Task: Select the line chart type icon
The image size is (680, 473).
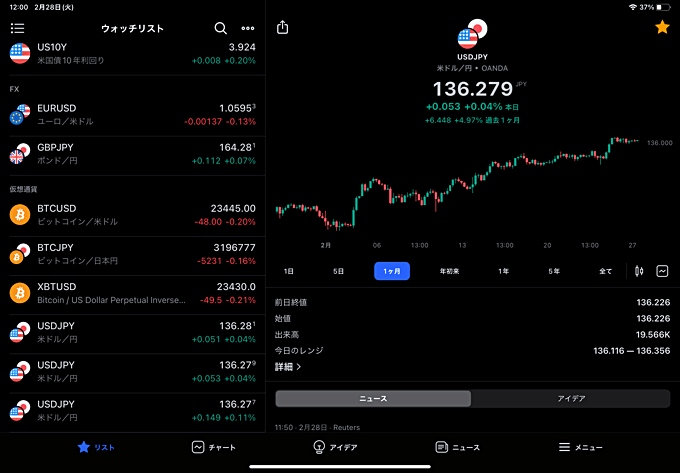Action: (x=662, y=271)
